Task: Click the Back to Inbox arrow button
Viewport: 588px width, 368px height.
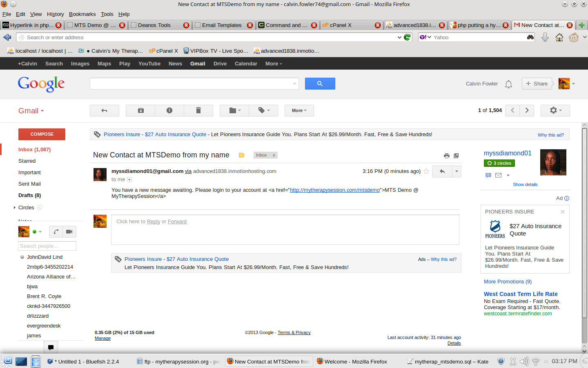Action: (105, 110)
